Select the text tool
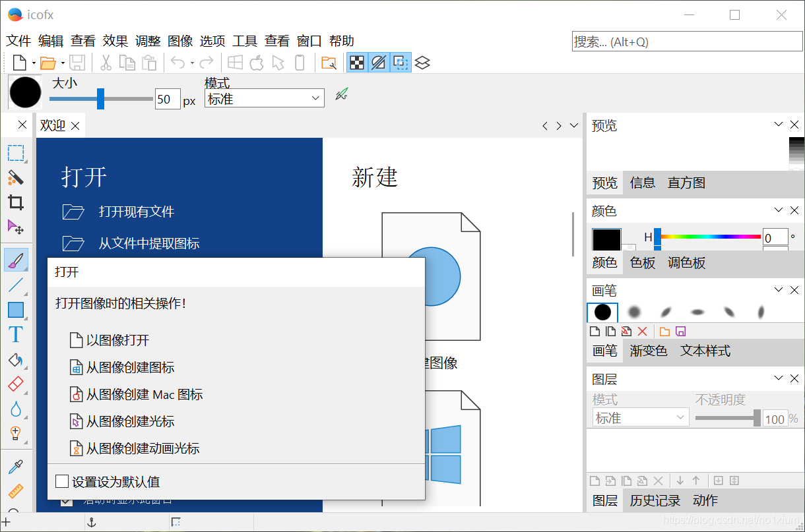This screenshot has height=532, width=805. point(16,334)
